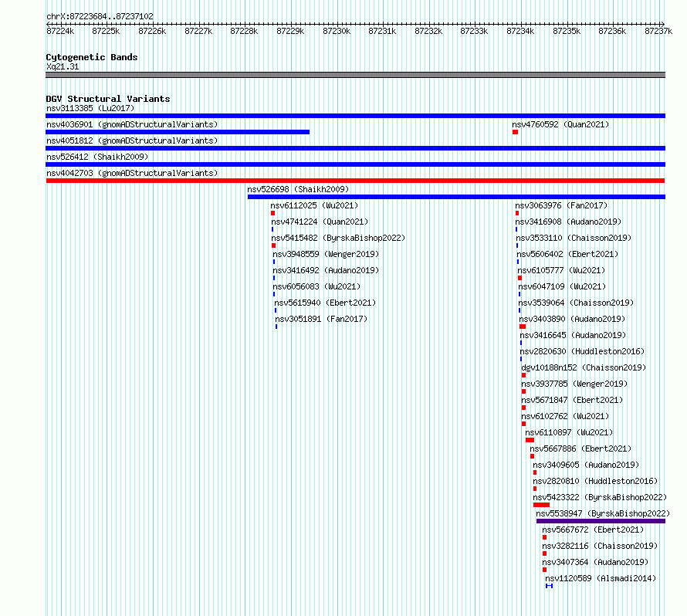Viewport: 687px width, 616px height.
Task: Select nsv3937785 (Wenger2019) label
Action: click(x=574, y=384)
